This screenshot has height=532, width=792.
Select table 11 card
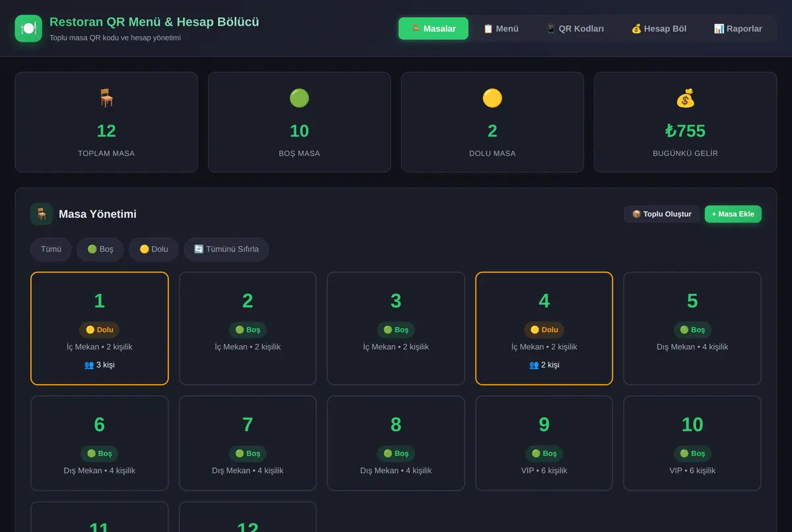click(x=100, y=517)
